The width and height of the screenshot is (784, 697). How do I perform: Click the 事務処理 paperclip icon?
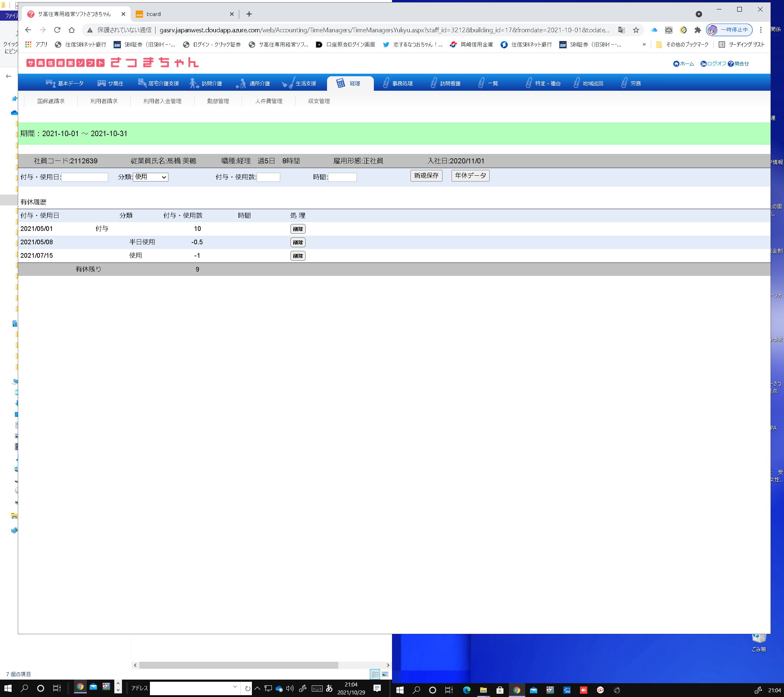coord(386,83)
